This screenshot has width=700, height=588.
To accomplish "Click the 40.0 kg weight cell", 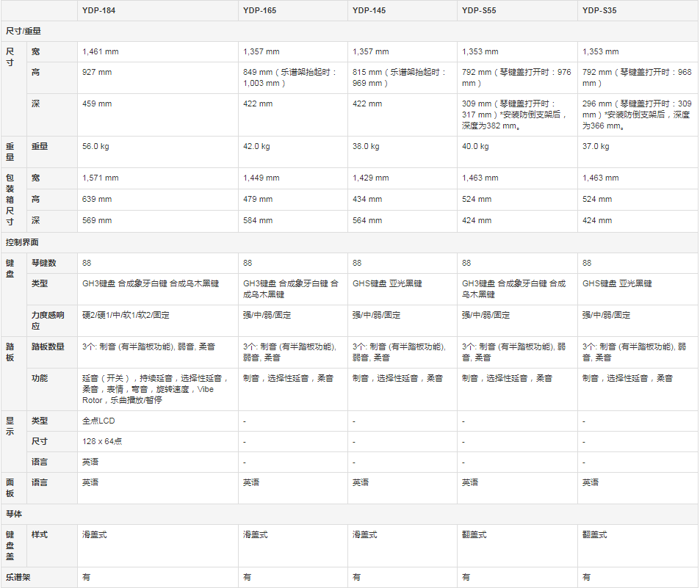I will (517, 152).
